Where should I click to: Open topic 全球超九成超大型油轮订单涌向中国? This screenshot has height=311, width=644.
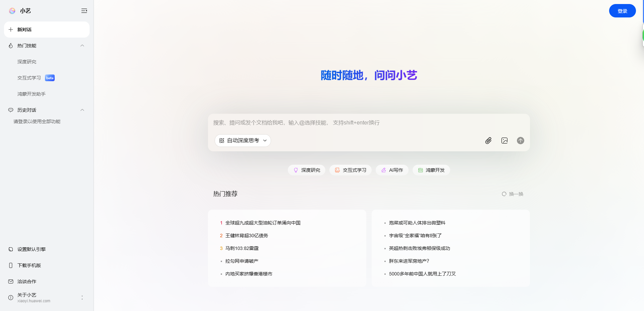click(x=263, y=223)
